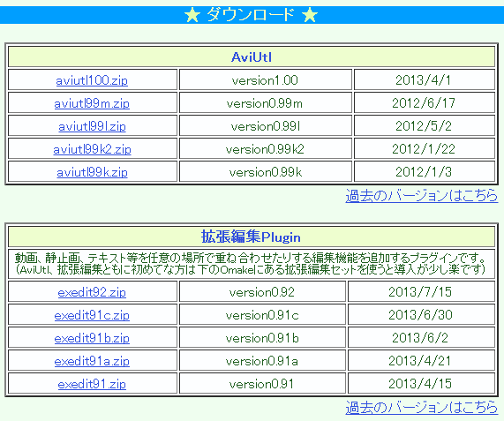Download the exedit92.zip plugin

pos(92,292)
